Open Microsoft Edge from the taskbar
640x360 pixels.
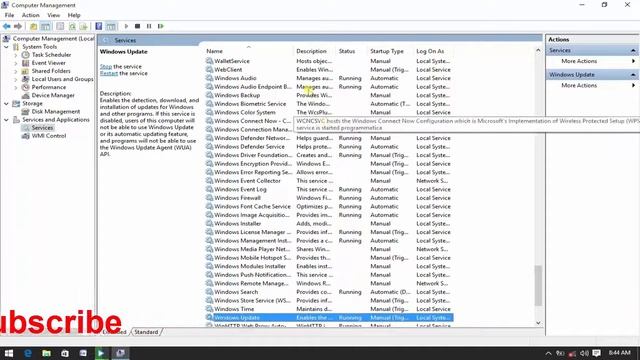(x=28, y=353)
